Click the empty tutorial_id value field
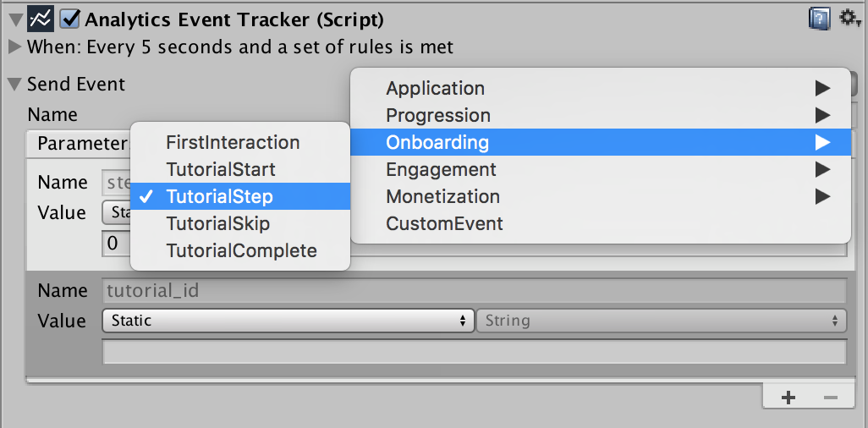 point(475,352)
